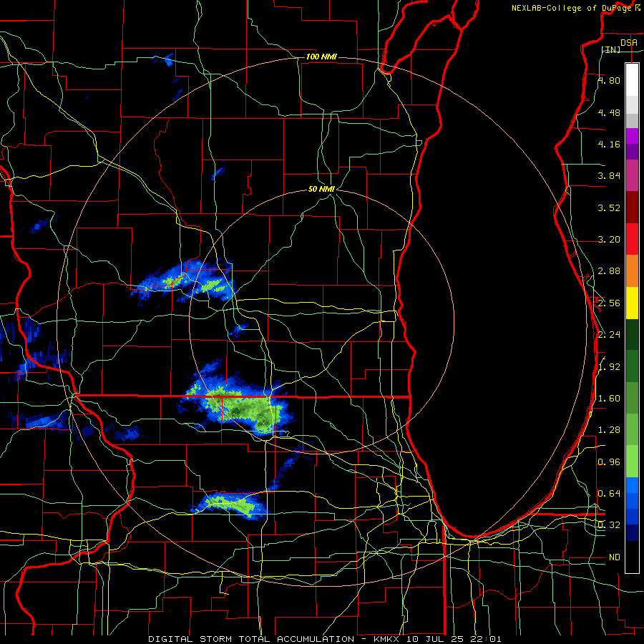This screenshot has width=644, height=644.
Task: Click the bright magenta legend color band
Action: (x=632, y=136)
